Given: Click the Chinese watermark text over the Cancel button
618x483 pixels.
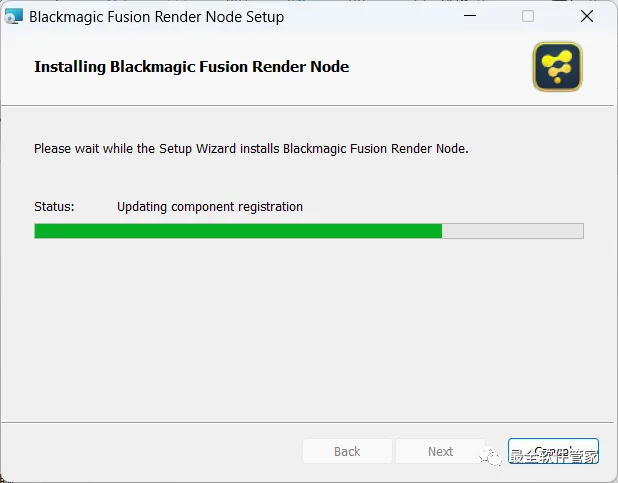Looking at the screenshot, I should point(553,457).
